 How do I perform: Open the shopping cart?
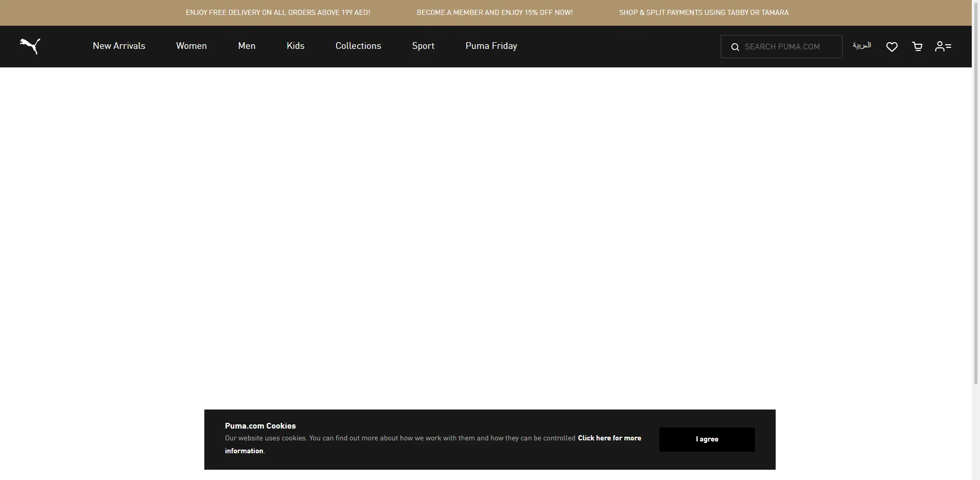tap(917, 47)
